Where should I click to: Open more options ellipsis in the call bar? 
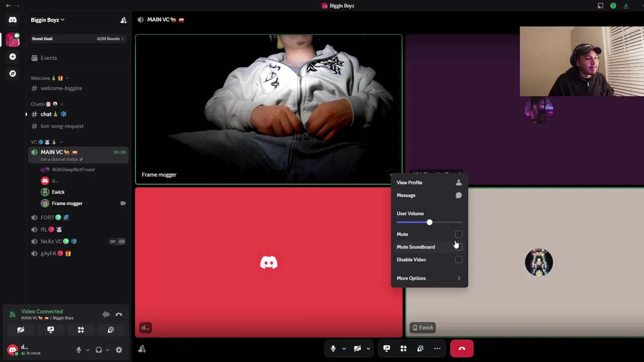point(437,348)
